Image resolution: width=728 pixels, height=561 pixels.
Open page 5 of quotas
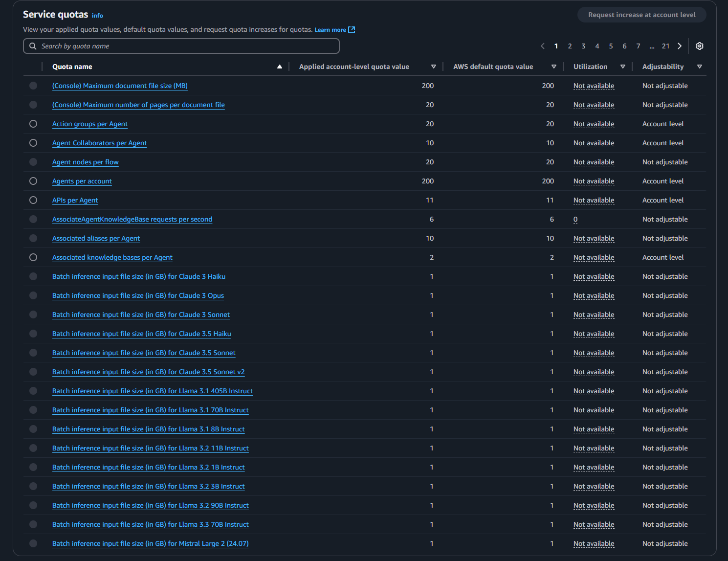[x=611, y=46]
